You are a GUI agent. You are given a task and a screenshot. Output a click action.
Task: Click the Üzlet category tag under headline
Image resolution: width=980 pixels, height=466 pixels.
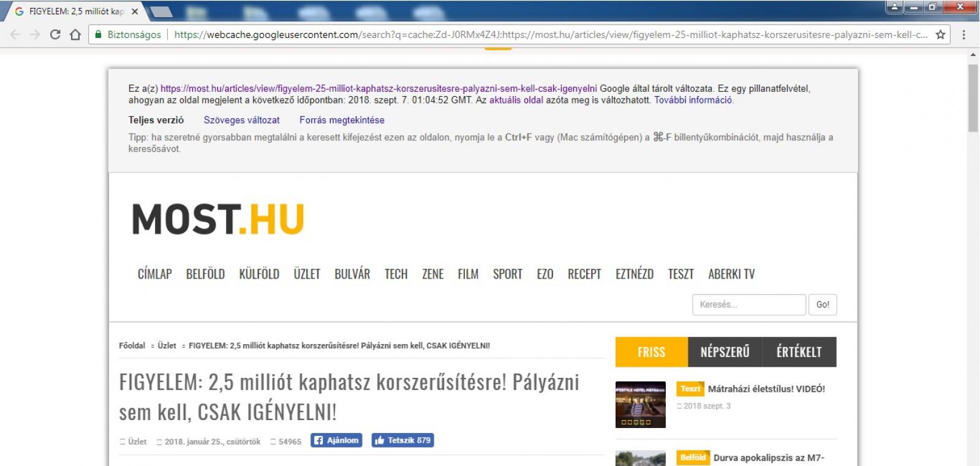click(137, 442)
